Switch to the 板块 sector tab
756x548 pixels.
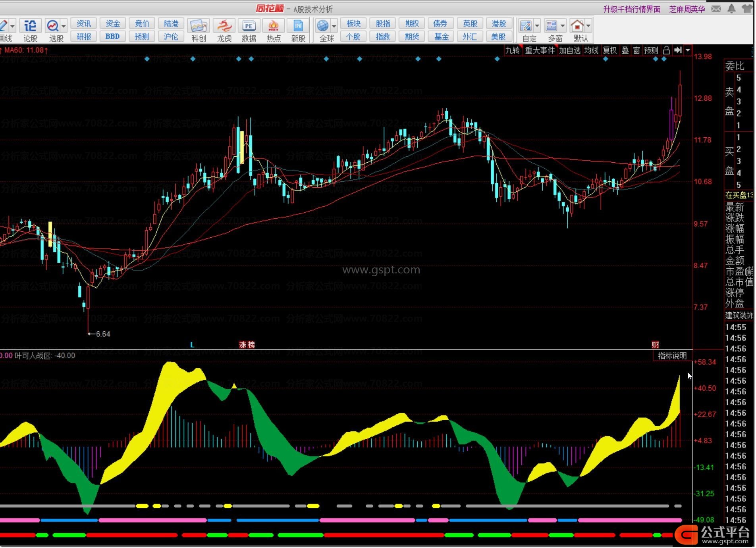click(x=353, y=24)
